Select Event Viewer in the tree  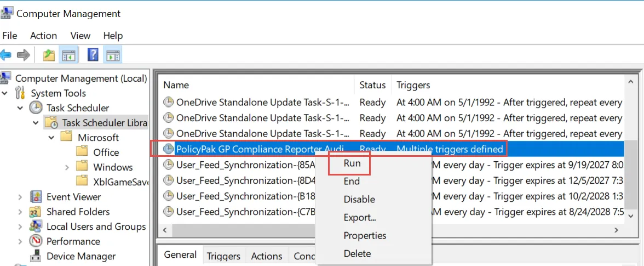coord(73,197)
